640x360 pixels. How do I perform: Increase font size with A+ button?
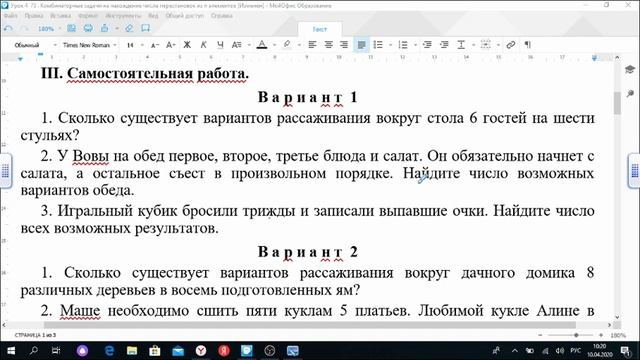(171, 45)
